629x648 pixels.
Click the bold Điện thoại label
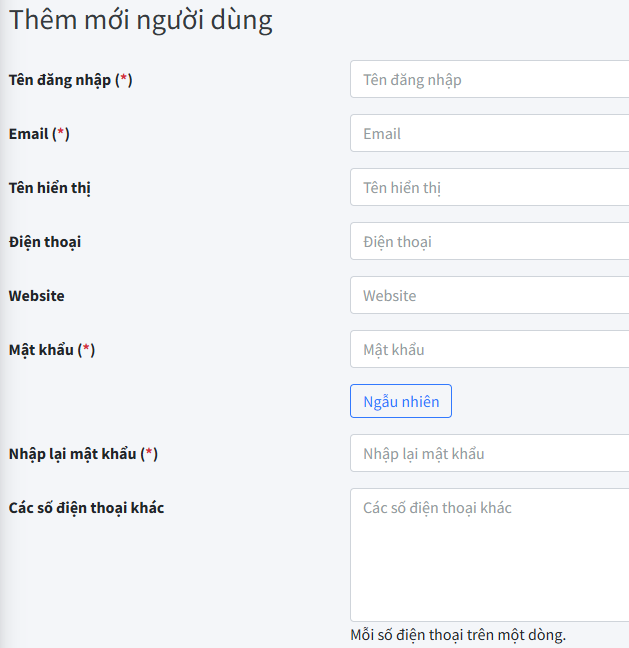click(45, 242)
